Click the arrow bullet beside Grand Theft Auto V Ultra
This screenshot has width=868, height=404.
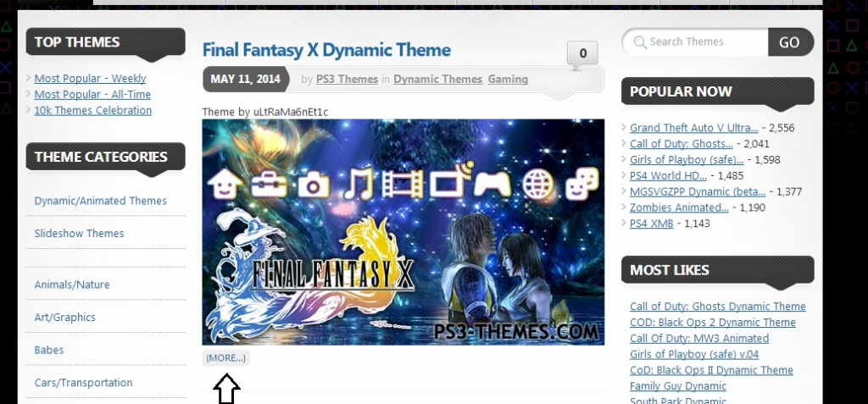point(624,128)
